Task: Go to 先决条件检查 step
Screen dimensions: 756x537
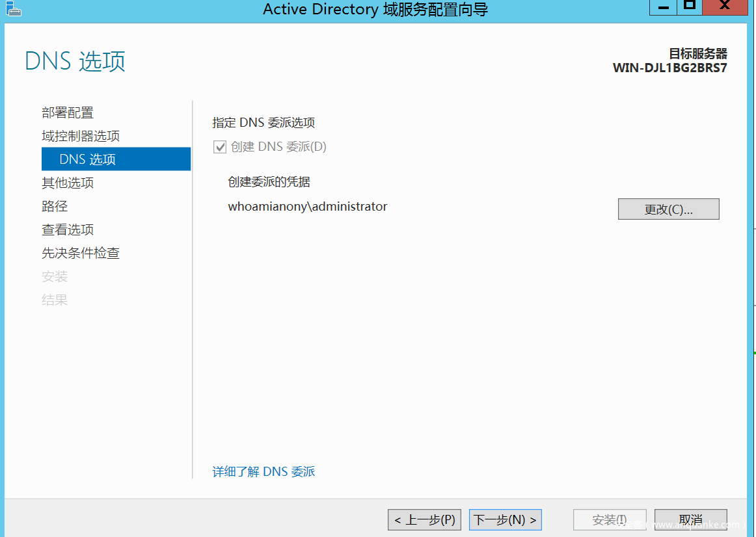Action: (x=81, y=253)
